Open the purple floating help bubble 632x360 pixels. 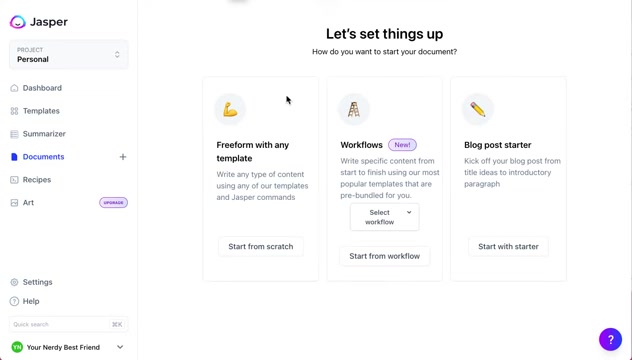point(610,339)
